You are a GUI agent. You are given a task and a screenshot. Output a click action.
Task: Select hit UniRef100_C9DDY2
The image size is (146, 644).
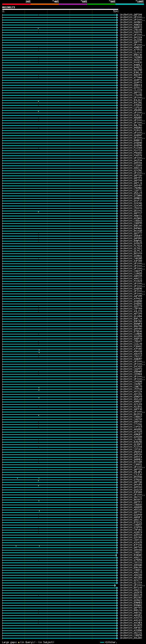pyautogui.click(x=131, y=552)
